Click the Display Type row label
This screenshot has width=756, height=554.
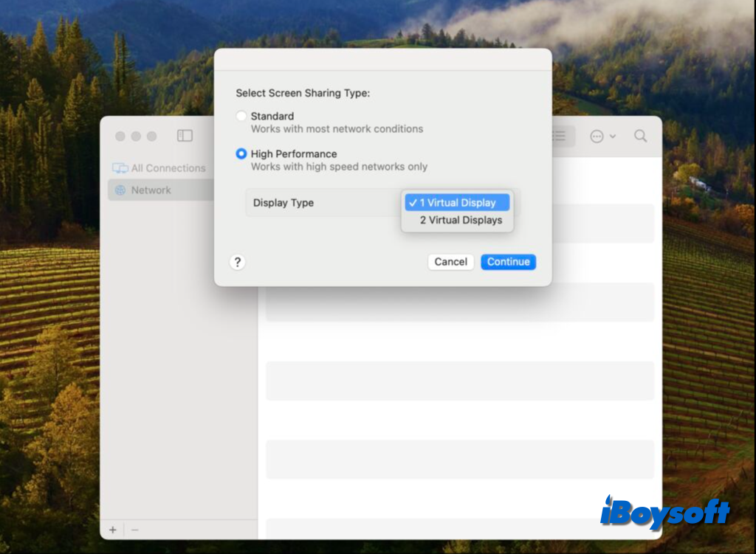pyautogui.click(x=283, y=203)
